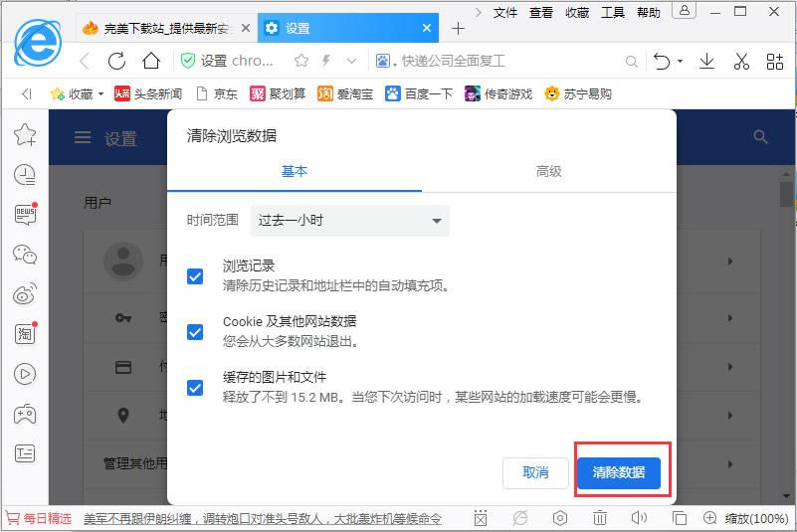Open the history clock icon in sidebar
Image resolution: width=797 pixels, height=532 pixels.
25,175
